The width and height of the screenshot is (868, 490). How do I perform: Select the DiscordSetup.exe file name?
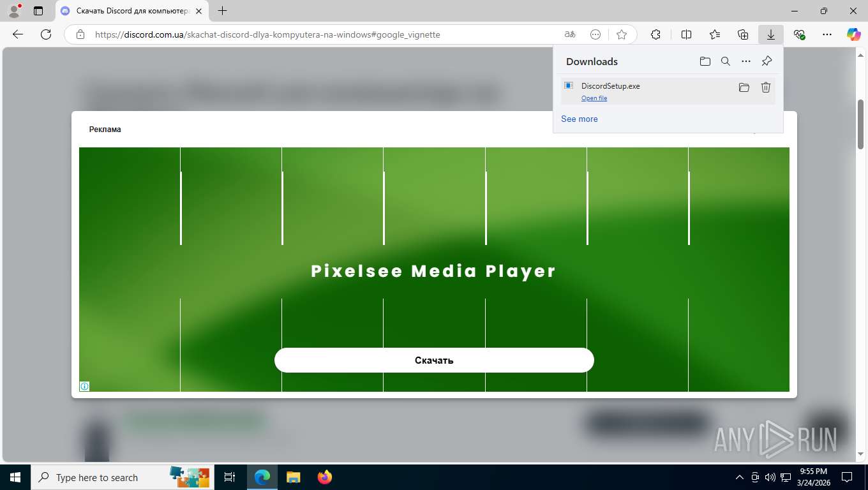pos(610,86)
